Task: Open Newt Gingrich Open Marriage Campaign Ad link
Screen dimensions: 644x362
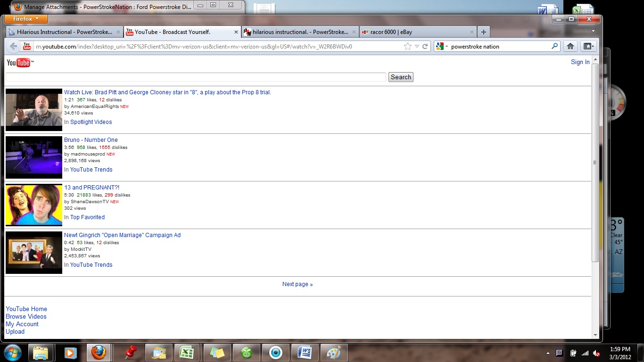Action: [x=122, y=235]
